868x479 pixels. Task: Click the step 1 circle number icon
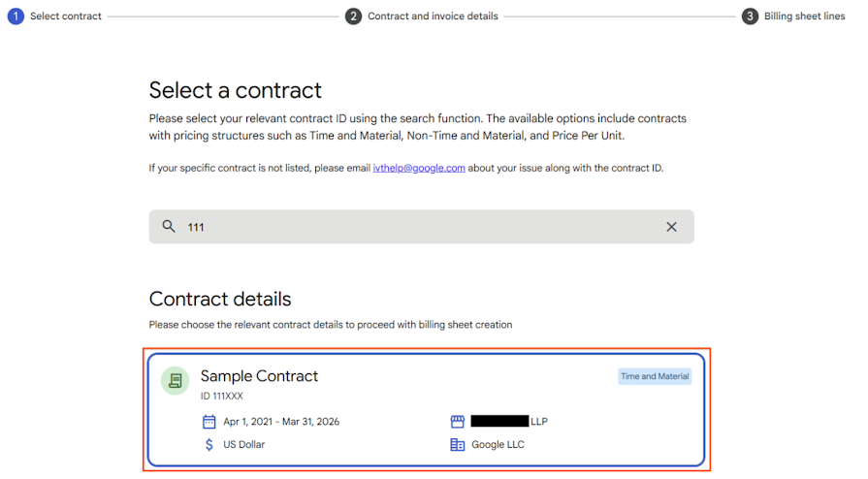tap(16, 16)
